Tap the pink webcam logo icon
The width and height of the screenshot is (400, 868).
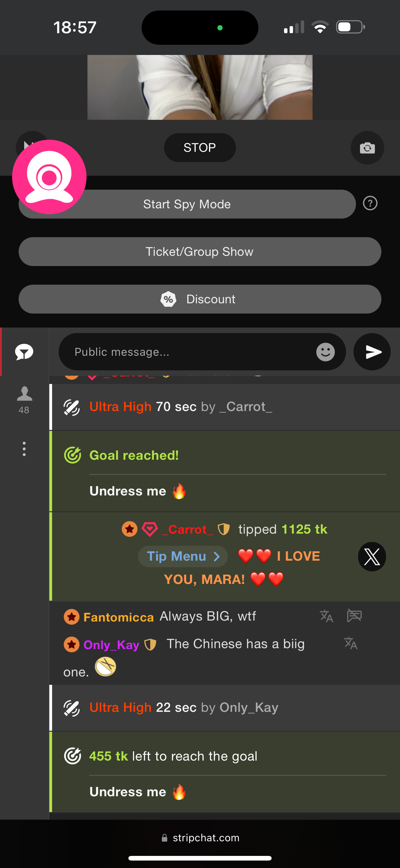tap(49, 177)
